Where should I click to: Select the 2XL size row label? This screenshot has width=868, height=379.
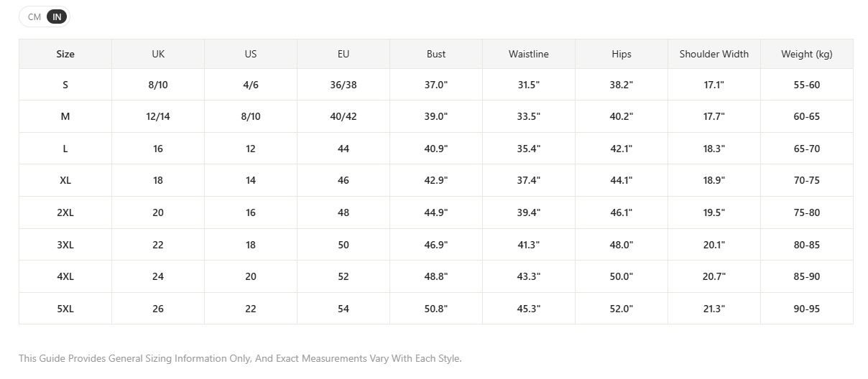(65, 212)
